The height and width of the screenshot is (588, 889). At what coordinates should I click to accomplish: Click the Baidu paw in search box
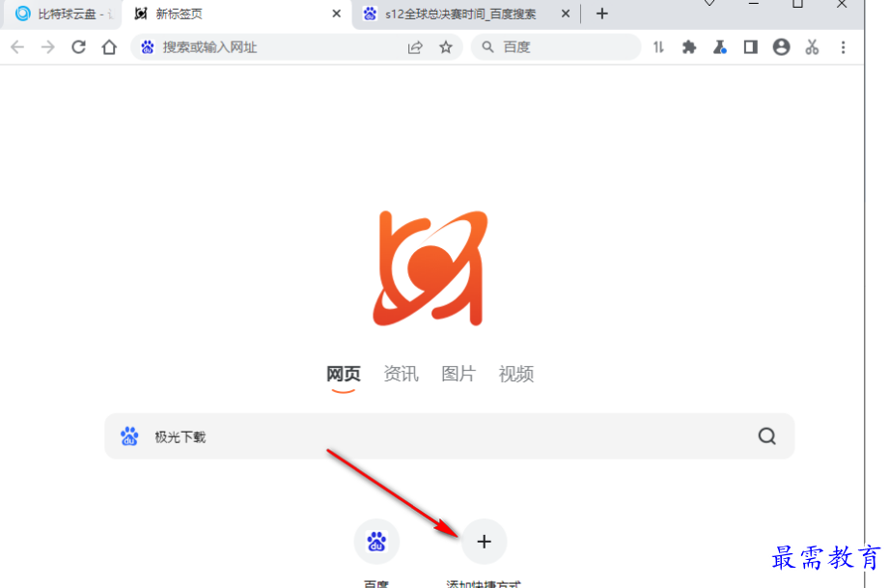(129, 436)
